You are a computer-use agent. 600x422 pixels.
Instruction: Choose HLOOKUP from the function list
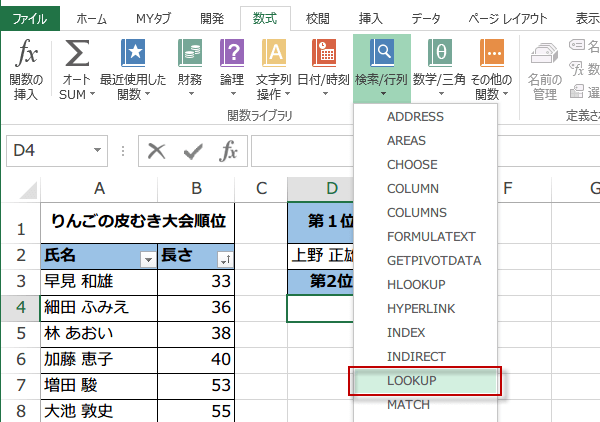coord(426,285)
